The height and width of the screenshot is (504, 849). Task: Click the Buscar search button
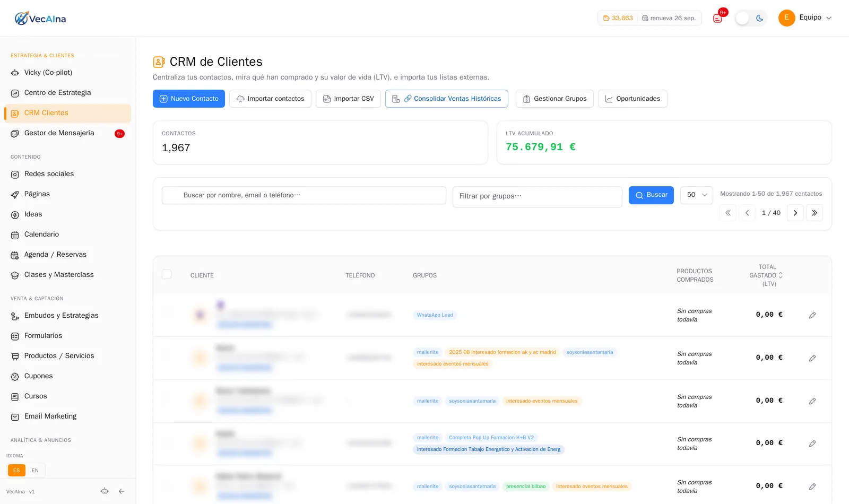652,195
